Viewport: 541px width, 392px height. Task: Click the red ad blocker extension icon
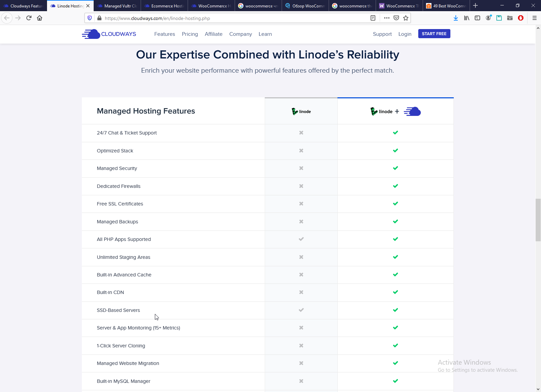pyautogui.click(x=521, y=18)
